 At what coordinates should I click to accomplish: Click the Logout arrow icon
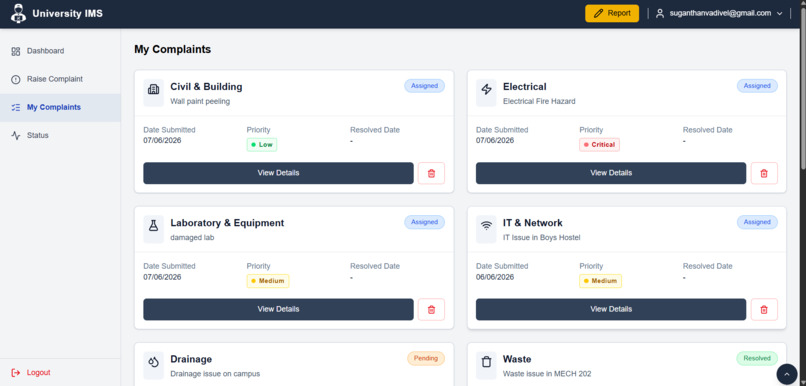(x=16, y=373)
